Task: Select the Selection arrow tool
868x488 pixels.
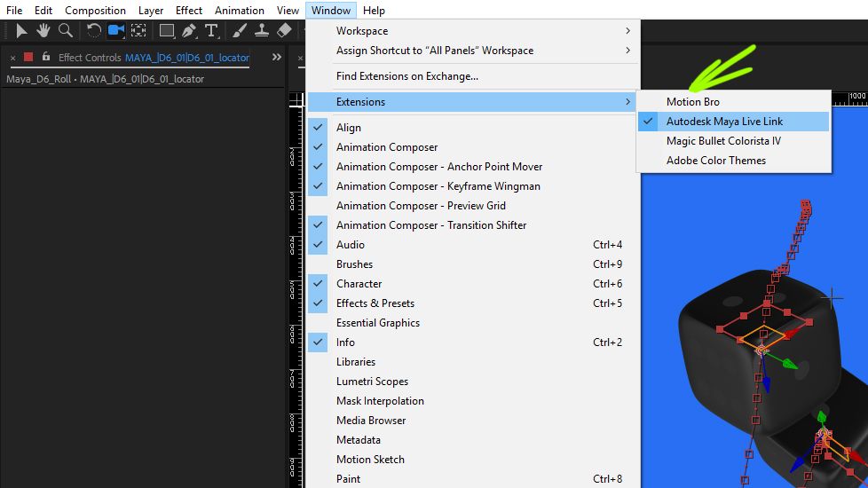Action: (22, 31)
